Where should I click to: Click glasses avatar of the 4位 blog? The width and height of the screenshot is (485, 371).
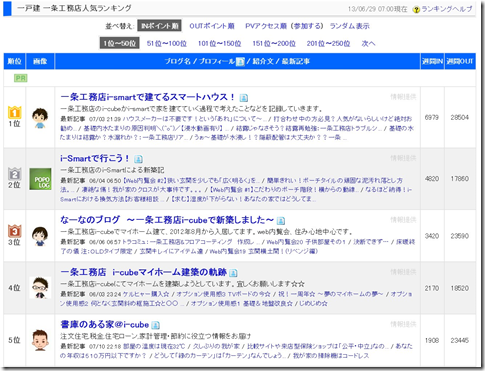pos(40,288)
